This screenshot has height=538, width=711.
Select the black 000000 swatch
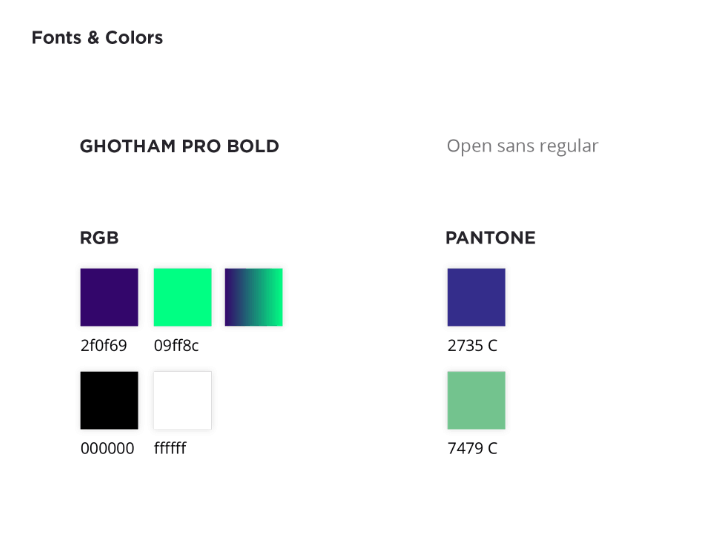coord(109,400)
